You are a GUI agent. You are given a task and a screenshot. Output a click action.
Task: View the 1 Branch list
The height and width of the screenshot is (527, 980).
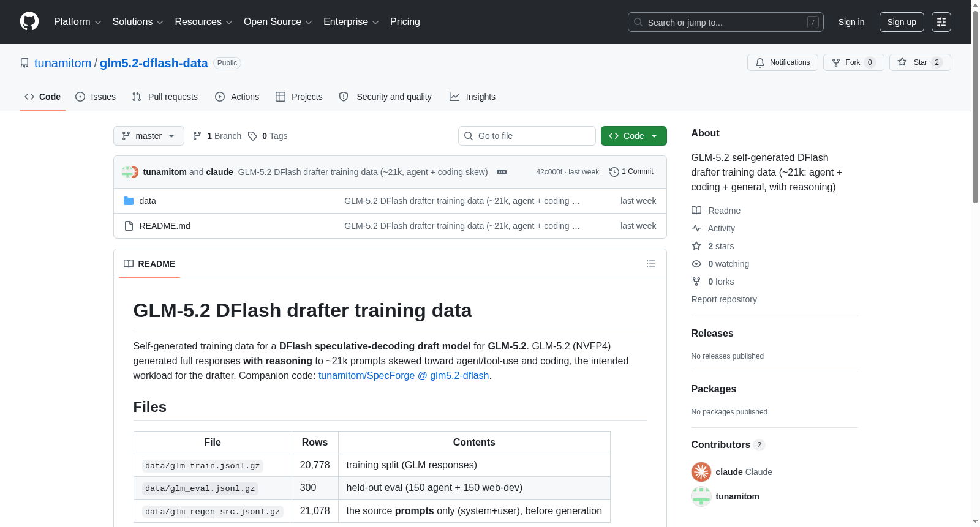click(217, 136)
